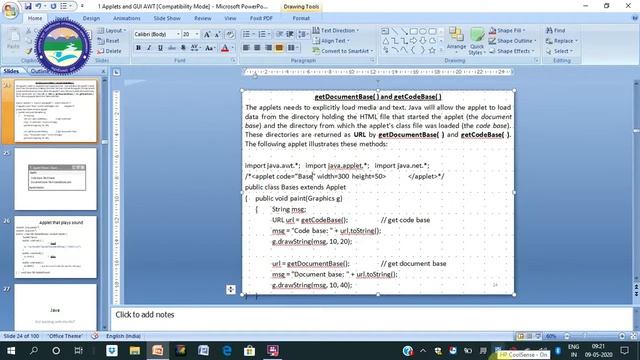Image resolution: width=640 pixels, height=360 pixels.
Task: Open the Line Spacing dropdown
Action: [303, 34]
